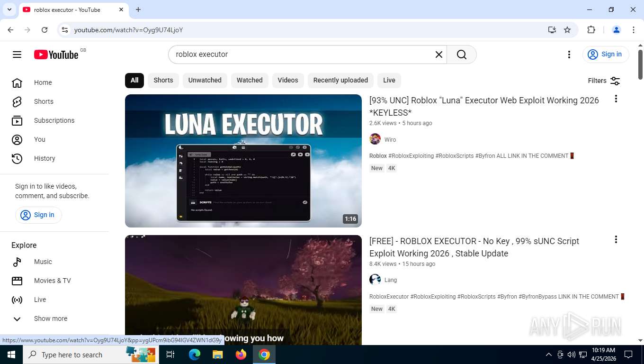
Task: Open Wiro channel name link
Action: (390, 140)
